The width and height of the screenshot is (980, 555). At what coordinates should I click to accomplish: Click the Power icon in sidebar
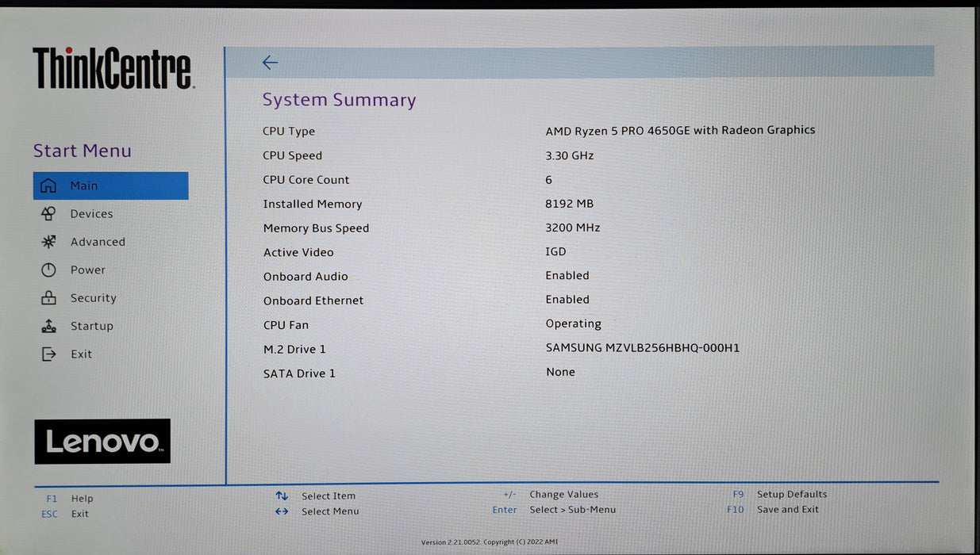[48, 270]
